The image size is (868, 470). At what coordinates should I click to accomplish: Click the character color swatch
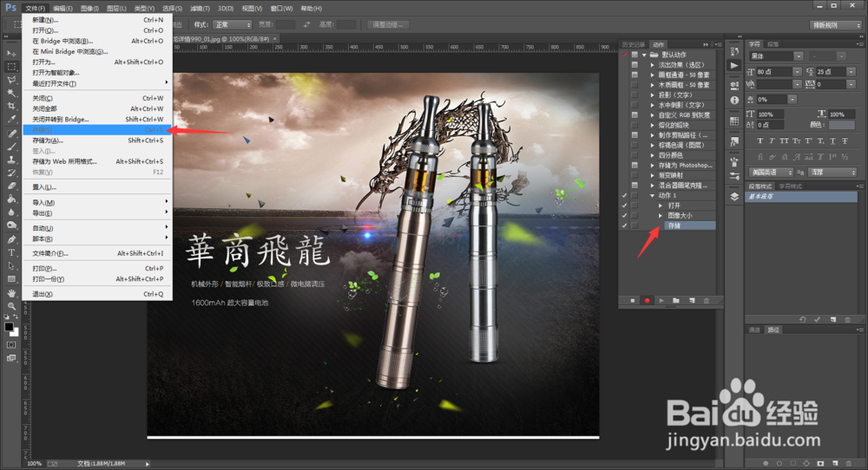(842, 125)
